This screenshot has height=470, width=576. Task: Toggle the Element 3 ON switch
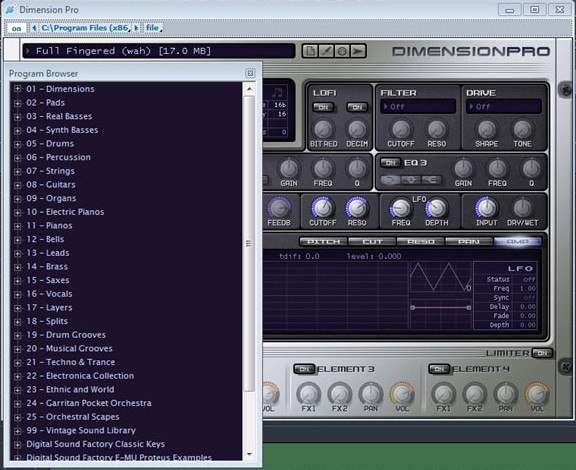(x=304, y=369)
